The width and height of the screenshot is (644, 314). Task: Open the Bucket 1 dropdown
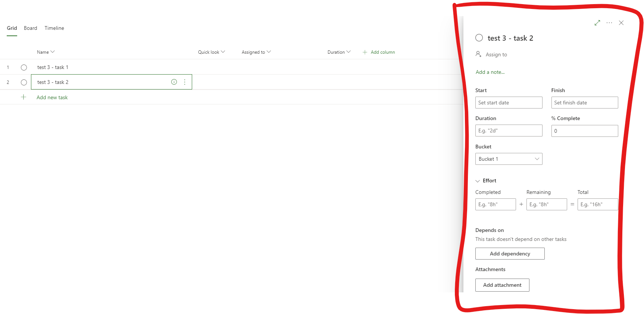point(509,159)
